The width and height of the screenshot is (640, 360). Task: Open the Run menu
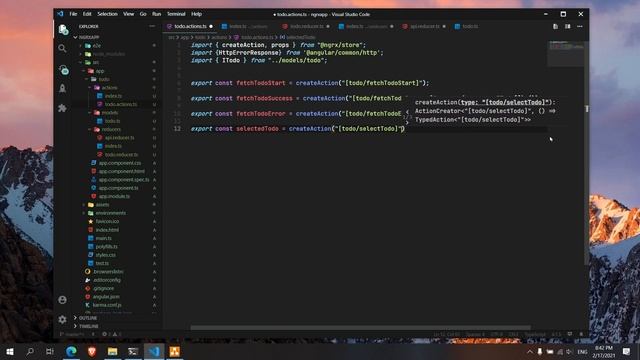coord(156,14)
